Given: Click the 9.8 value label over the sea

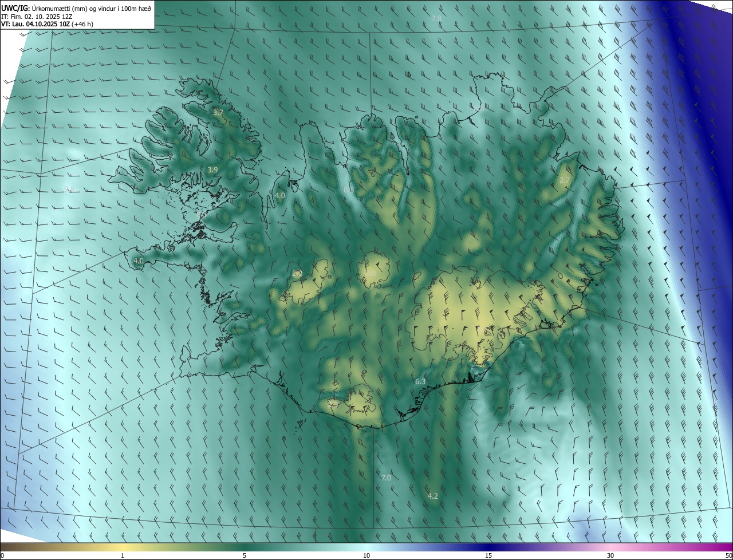Looking at the screenshot, I should (x=69, y=189).
